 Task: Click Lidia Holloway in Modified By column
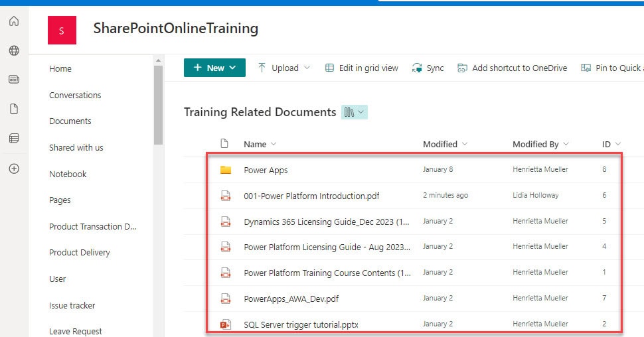[536, 196]
